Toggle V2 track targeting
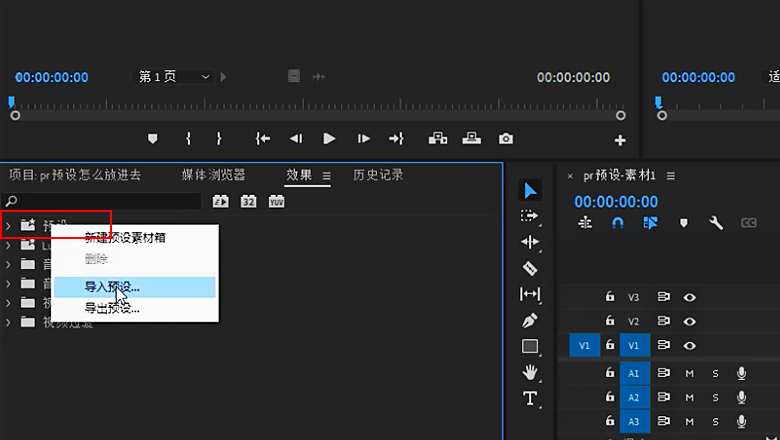This screenshot has height=440, width=780. coord(633,321)
